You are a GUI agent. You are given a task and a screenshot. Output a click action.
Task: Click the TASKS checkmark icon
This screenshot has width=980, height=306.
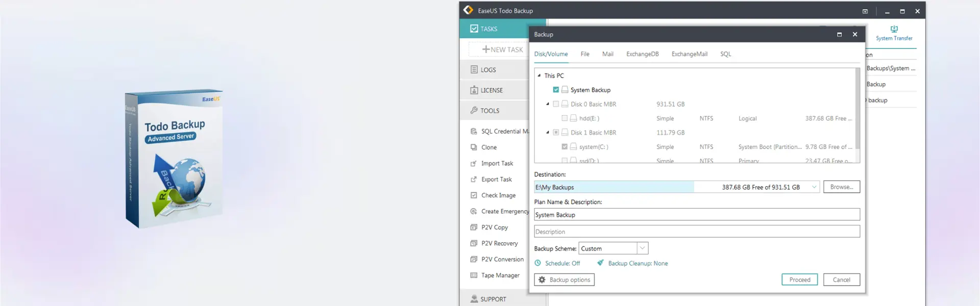[x=474, y=29]
